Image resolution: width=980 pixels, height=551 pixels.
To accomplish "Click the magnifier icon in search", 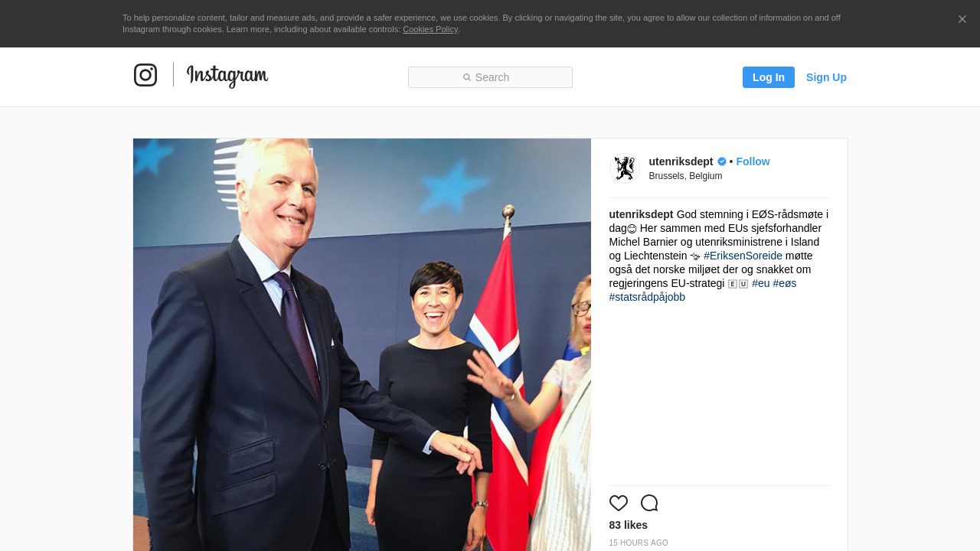I will coord(467,77).
